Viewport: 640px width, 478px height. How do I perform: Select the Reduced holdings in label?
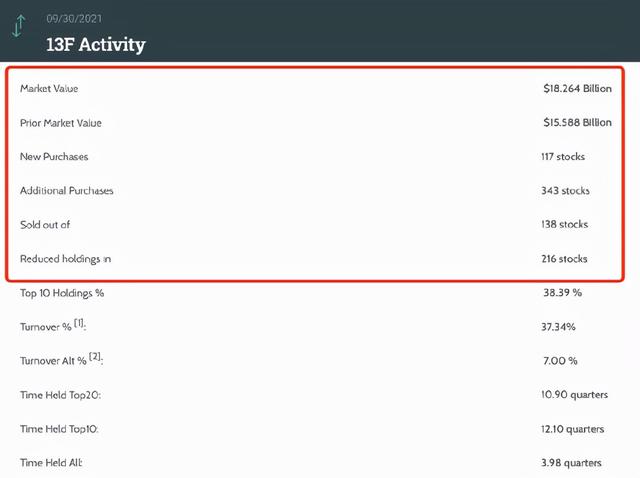click(x=65, y=259)
